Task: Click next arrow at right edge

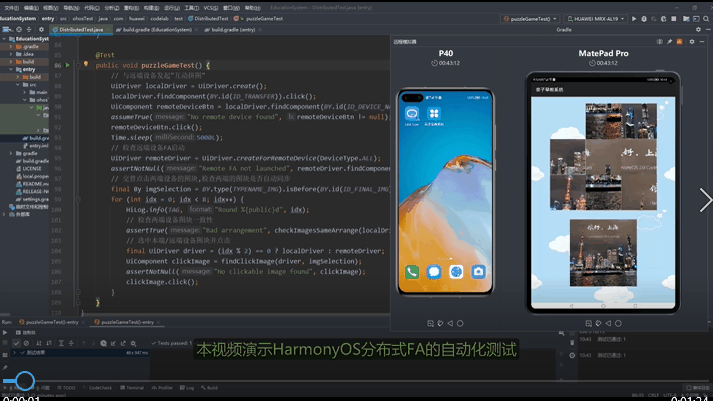Action: (x=706, y=200)
